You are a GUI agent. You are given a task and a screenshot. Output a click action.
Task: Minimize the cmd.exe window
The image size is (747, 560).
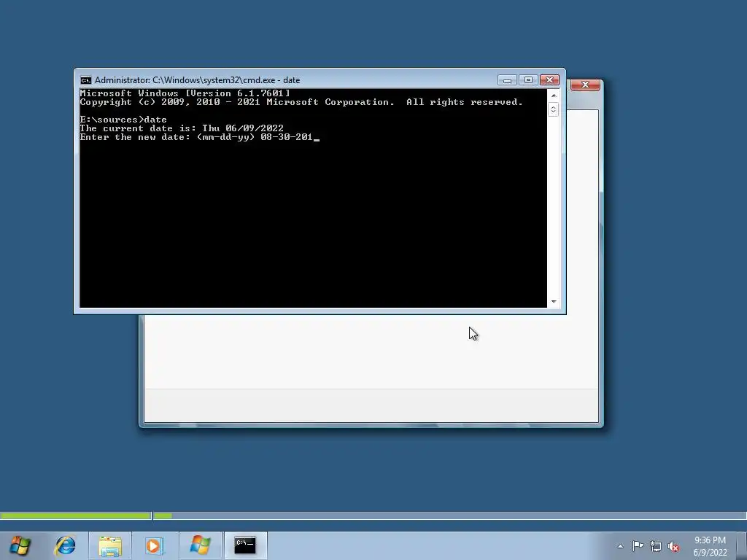[x=508, y=80]
